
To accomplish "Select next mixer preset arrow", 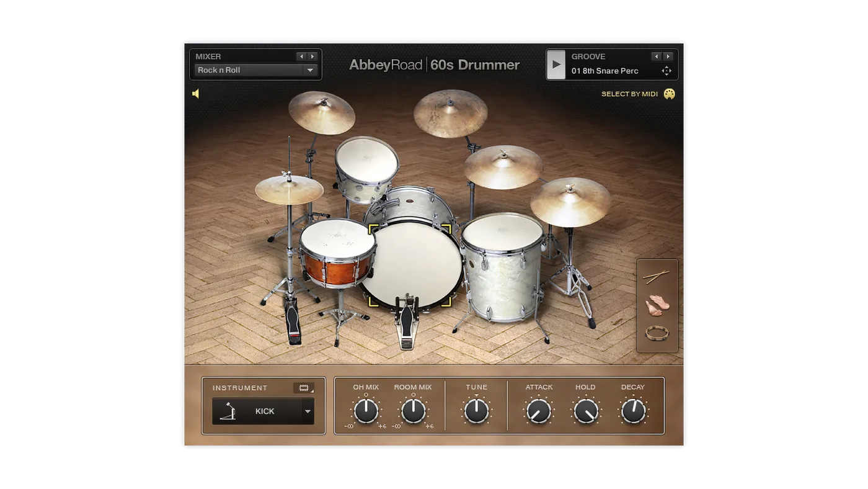I will click(312, 56).
